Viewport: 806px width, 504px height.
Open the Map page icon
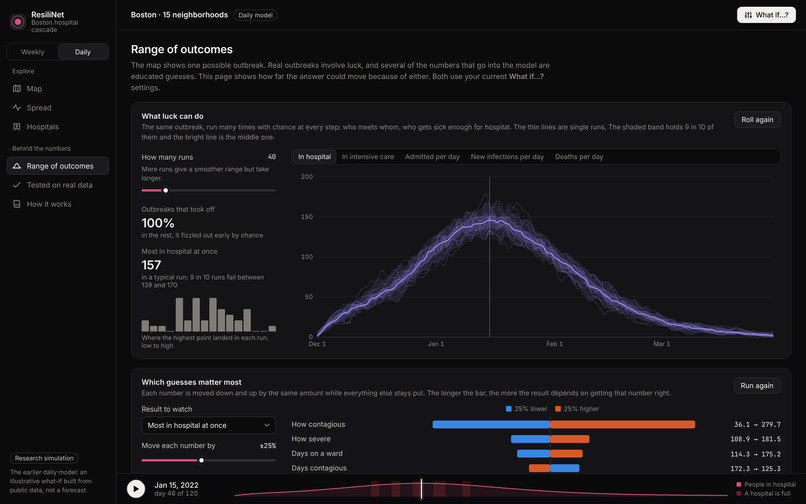(x=16, y=88)
